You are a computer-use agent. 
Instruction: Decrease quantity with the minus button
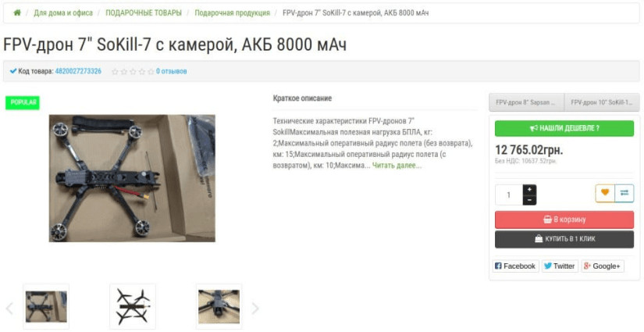[529, 200]
